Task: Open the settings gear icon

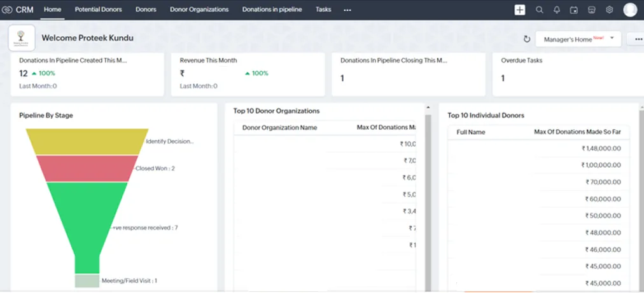Action: click(609, 10)
